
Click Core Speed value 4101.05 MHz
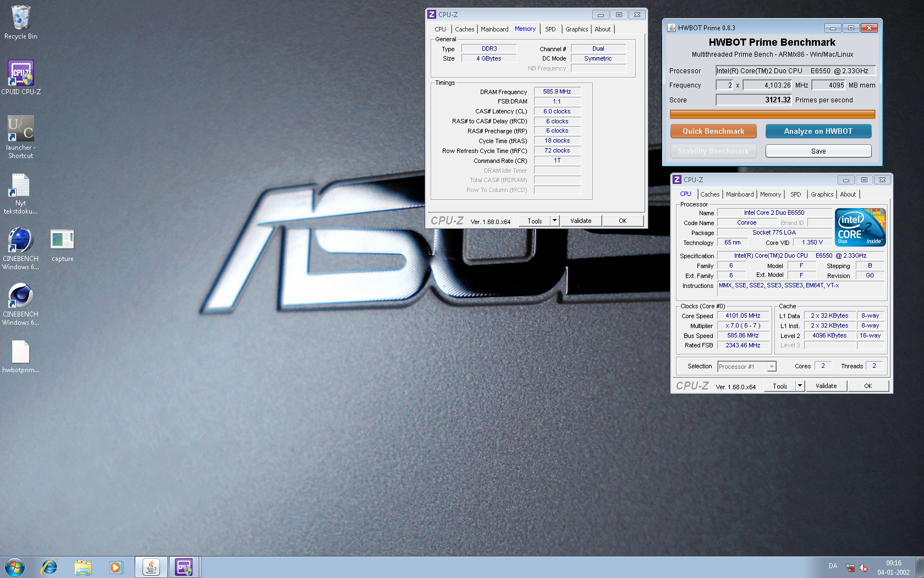click(743, 315)
